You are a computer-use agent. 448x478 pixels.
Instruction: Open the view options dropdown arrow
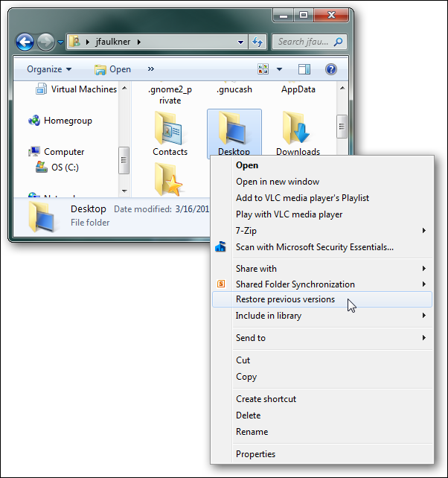[x=279, y=69]
